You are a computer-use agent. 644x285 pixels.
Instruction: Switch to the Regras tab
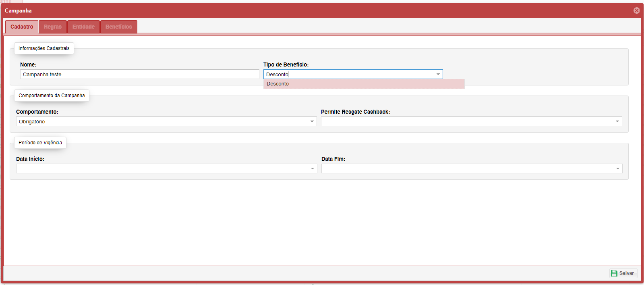coord(53,27)
